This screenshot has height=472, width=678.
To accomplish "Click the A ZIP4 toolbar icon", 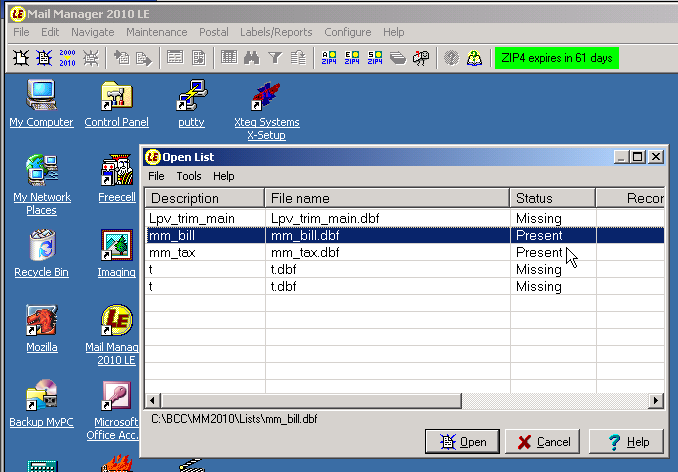I will (x=329, y=58).
